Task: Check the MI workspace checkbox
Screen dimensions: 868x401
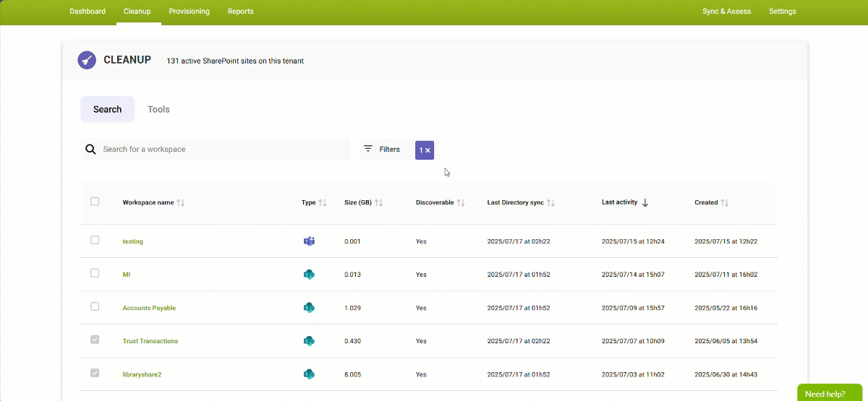Action: click(95, 273)
